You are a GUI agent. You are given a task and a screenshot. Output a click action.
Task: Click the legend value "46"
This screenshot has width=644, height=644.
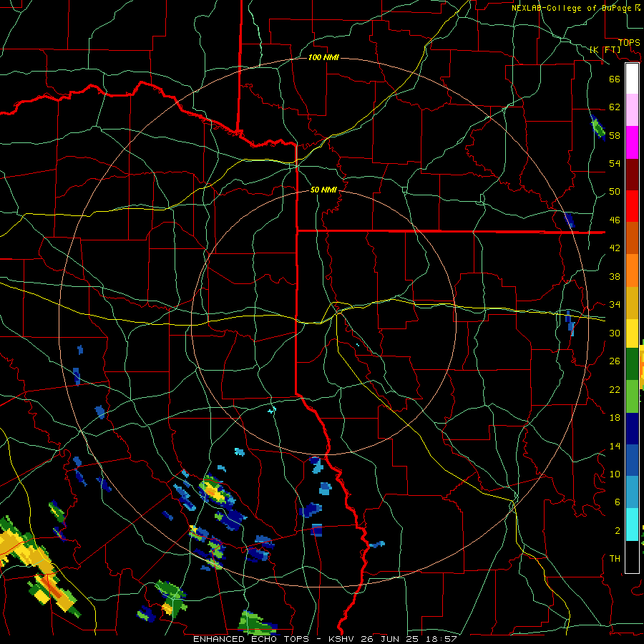tap(615, 220)
